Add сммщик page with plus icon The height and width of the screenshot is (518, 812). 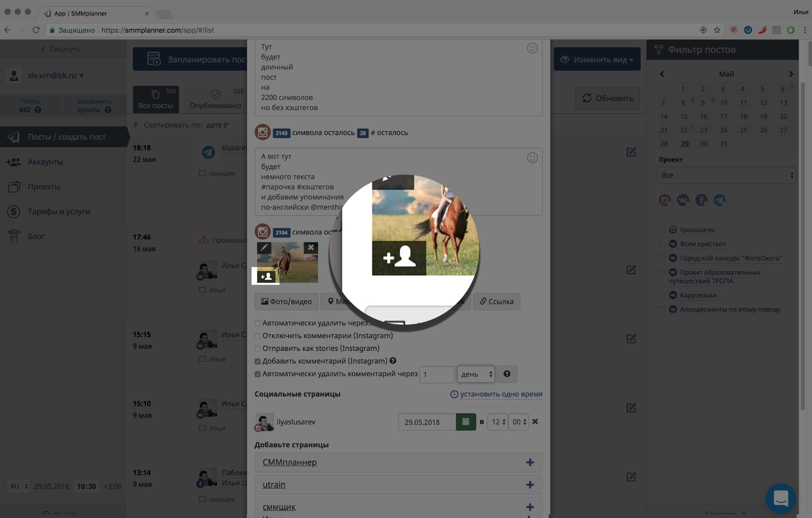click(x=530, y=507)
